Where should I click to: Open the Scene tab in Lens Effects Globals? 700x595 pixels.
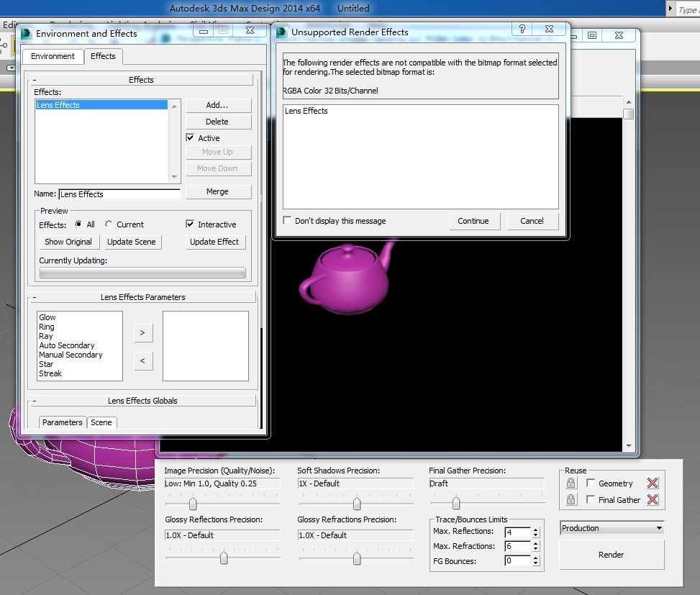click(101, 422)
